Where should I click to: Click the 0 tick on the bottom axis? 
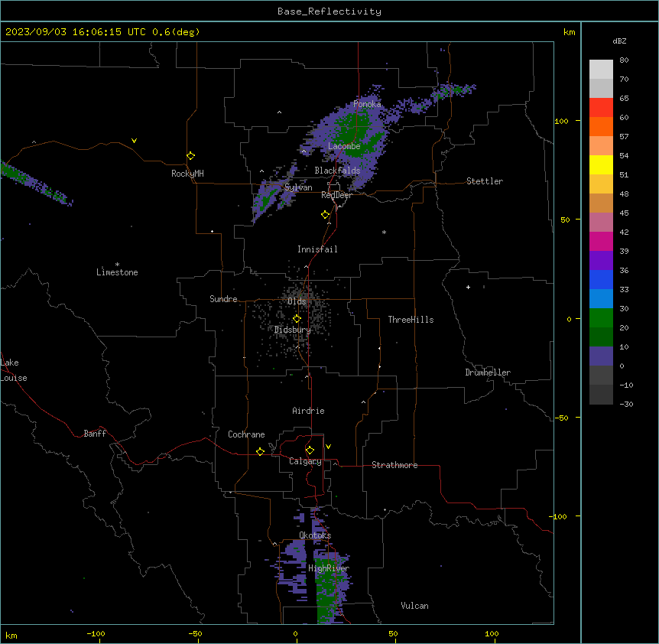tap(295, 633)
